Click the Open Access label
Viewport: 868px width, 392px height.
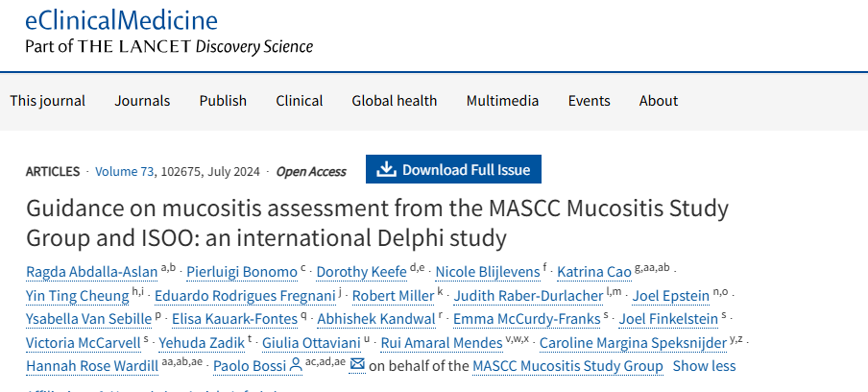click(x=311, y=172)
